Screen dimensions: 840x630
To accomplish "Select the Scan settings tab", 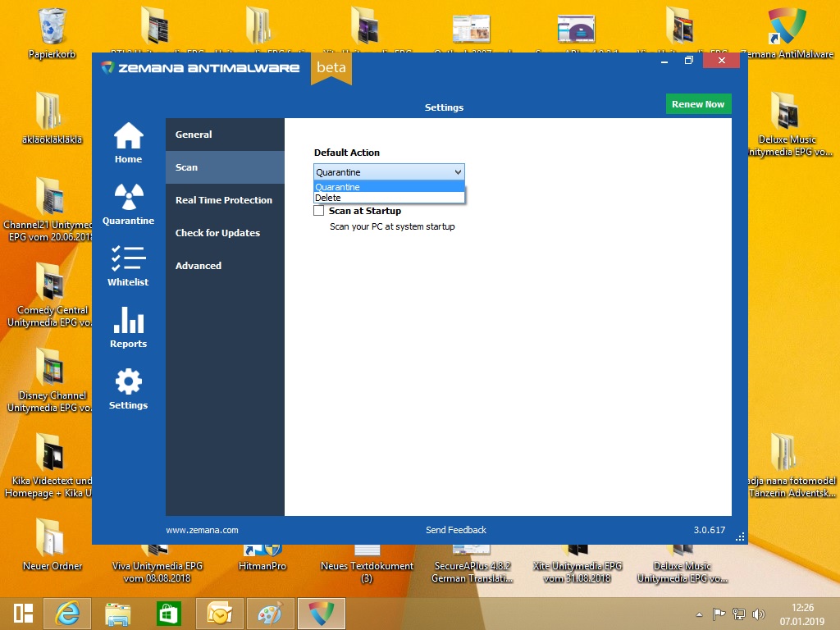I will (225, 167).
